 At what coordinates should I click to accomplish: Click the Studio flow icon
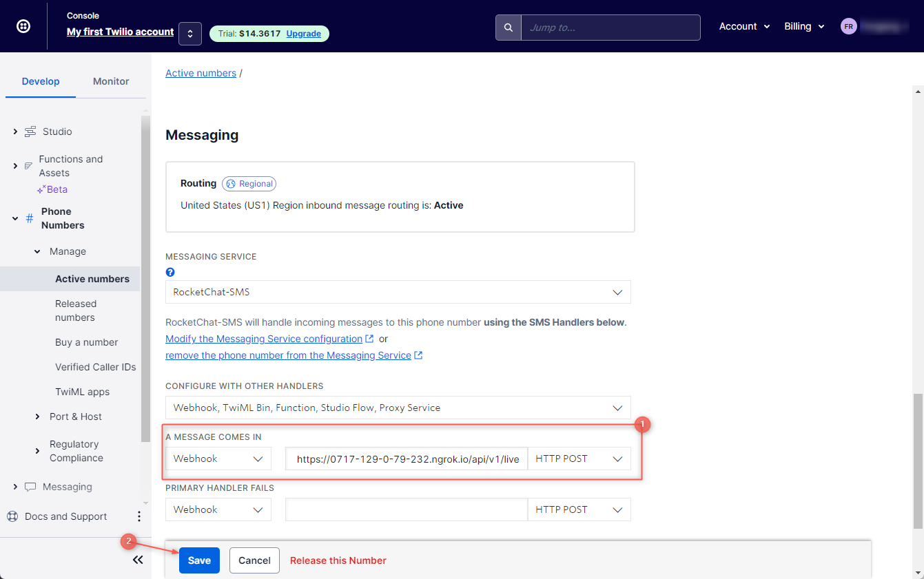(x=30, y=131)
